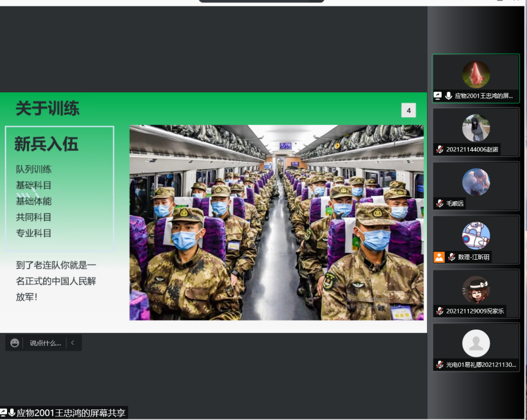Click the bottom-left screen sharing label icon
Viewport: 527px width, 420px height.
tap(4, 413)
